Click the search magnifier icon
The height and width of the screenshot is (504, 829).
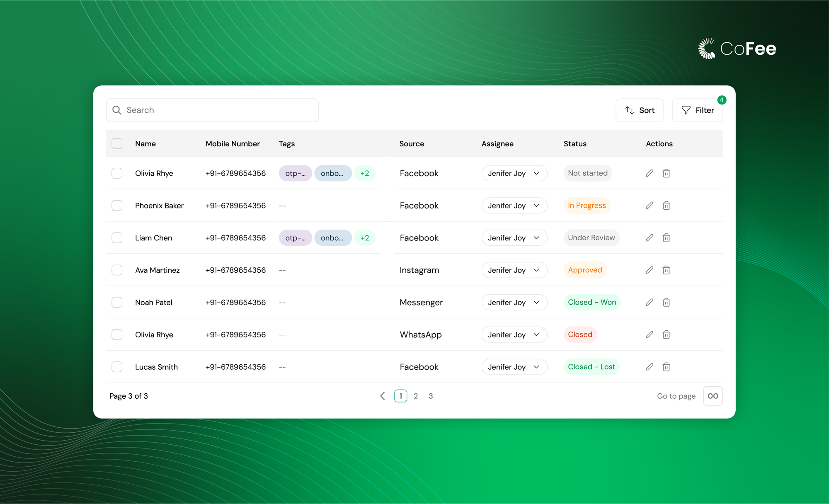[117, 110]
